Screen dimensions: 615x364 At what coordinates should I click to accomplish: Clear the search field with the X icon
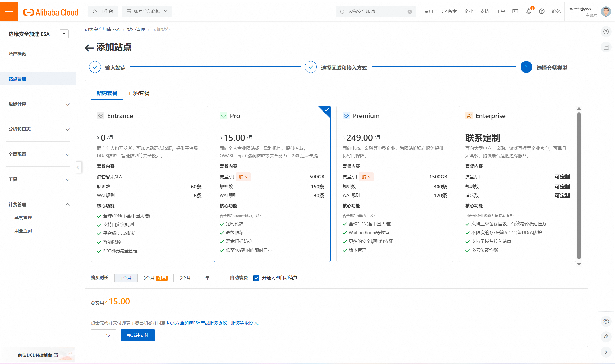[x=409, y=11]
